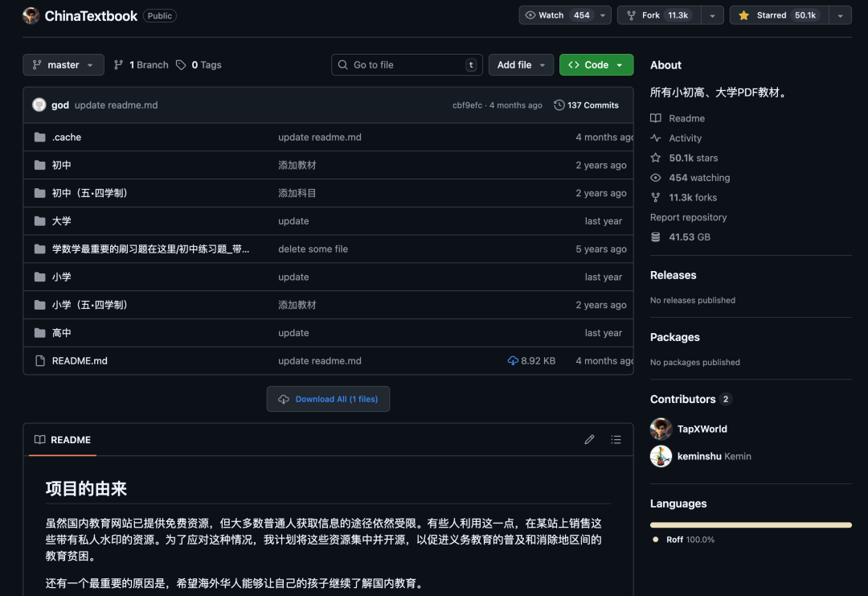
Task: Open the Report repository link
Action: coord(688,217)
